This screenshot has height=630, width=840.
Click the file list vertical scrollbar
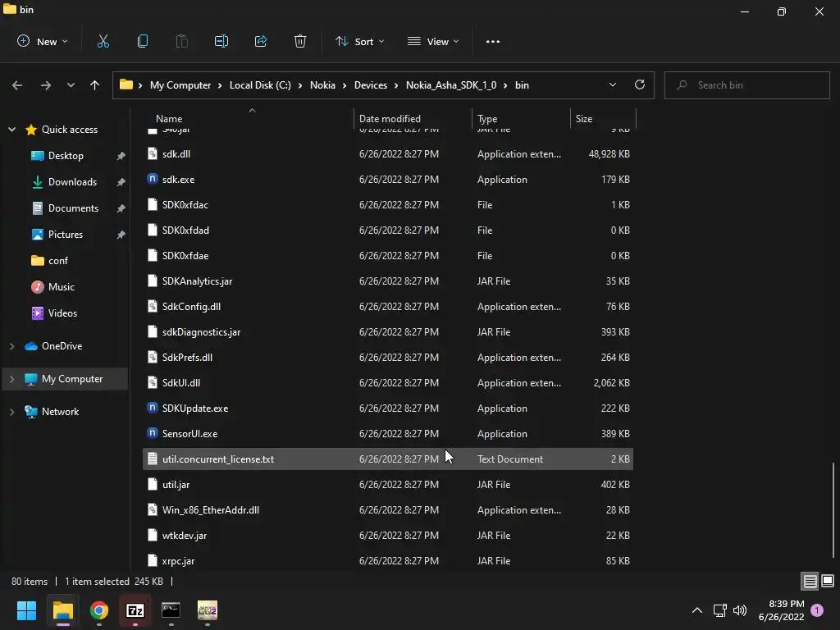(833, 509)
